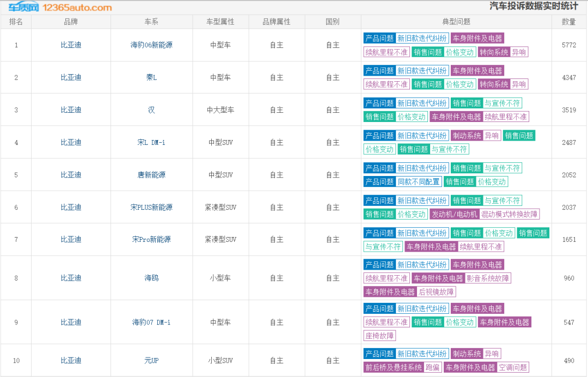Open the 海豹06新能源 series link
The height and width of the screenshot is (377, 588).
click(x=151, y=45)
